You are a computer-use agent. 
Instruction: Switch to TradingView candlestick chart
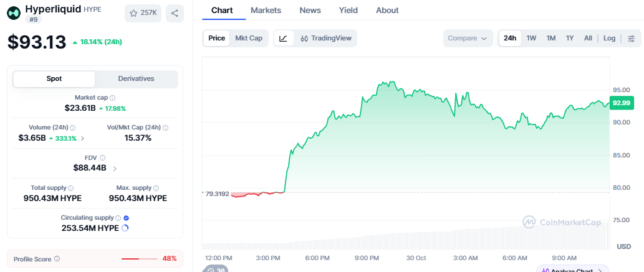coord(325,38)
